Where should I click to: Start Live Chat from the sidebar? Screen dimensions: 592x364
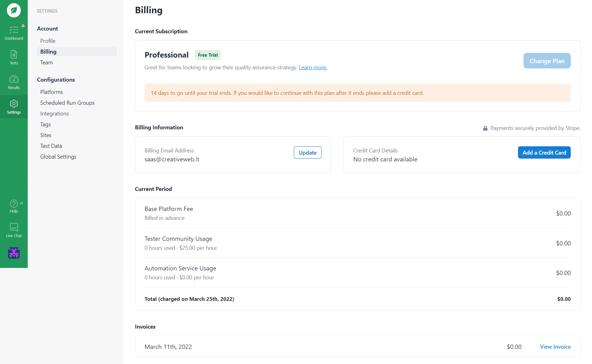pos(14,230)
